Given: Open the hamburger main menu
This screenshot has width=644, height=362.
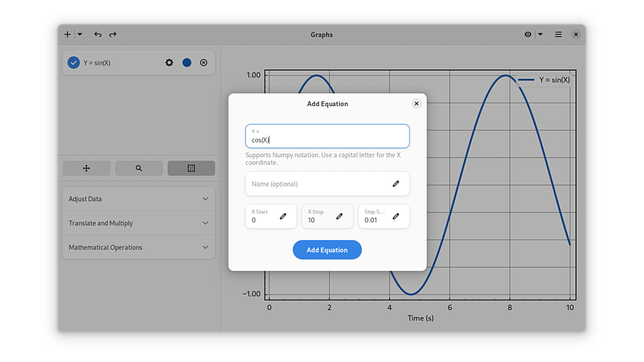Looking at the screenshot, I should pos(558,35).
